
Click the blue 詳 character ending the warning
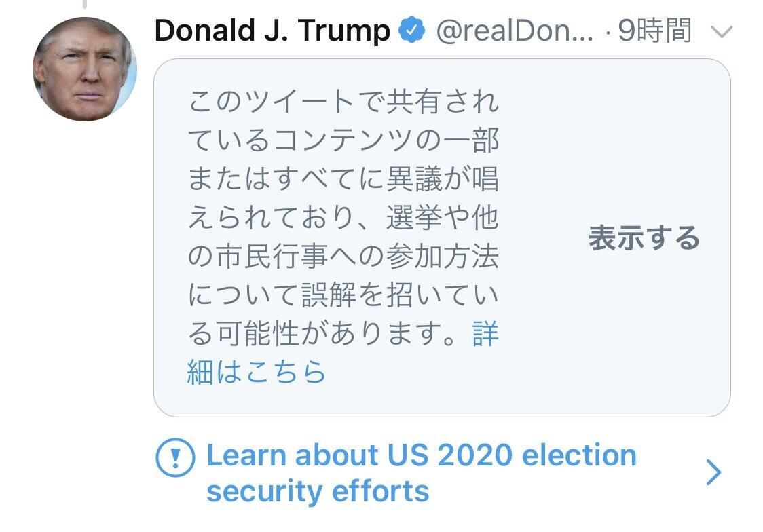tap(485, 335)
